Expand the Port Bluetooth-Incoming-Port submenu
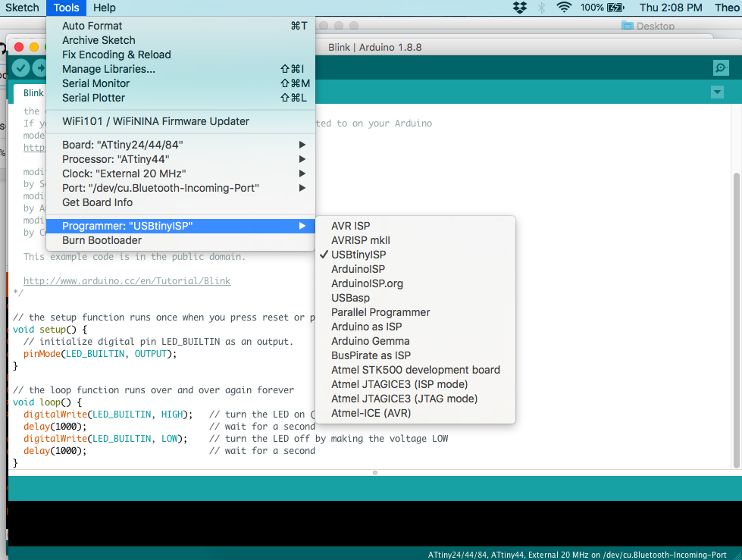 (x=181, y=188)
